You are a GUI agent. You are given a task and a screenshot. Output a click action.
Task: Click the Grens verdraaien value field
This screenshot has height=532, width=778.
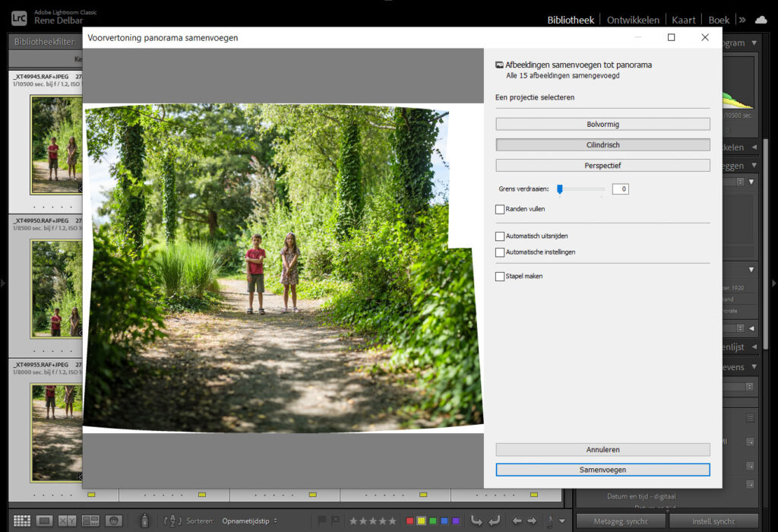pos(620,189)
